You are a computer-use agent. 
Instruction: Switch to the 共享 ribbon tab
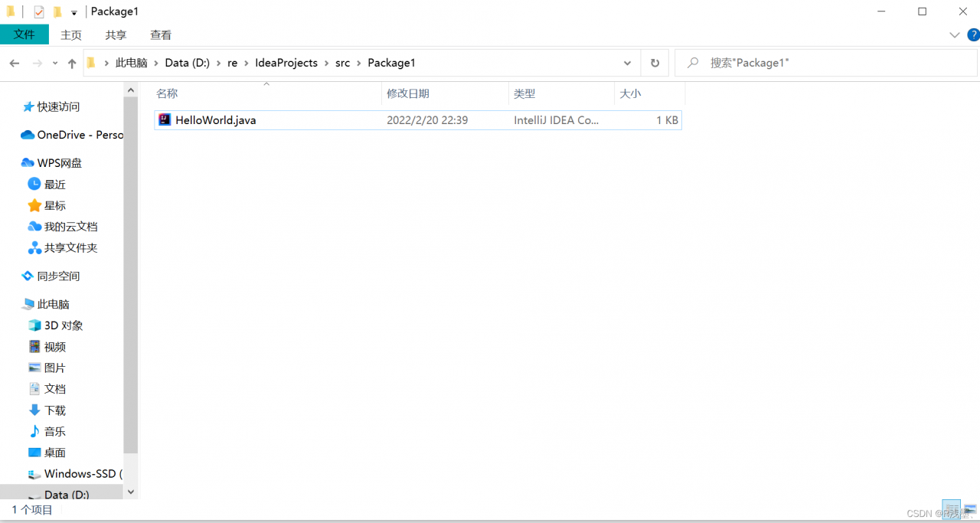[x=116, y=35]
